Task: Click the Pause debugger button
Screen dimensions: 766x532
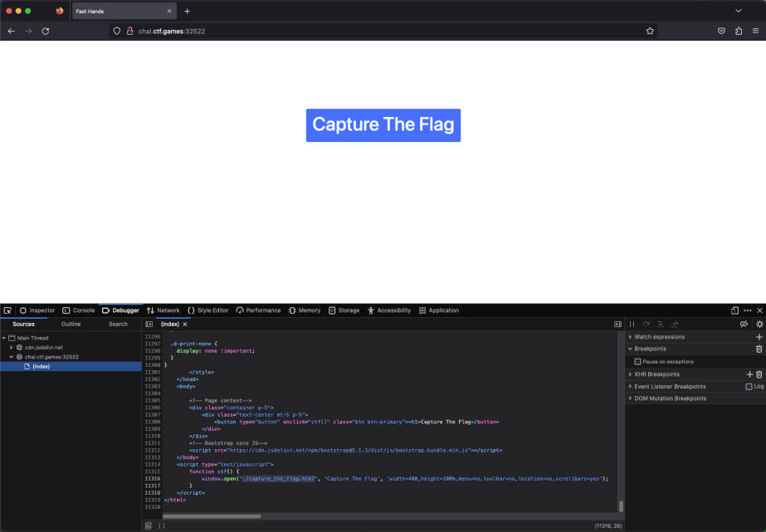Action: 632,325
